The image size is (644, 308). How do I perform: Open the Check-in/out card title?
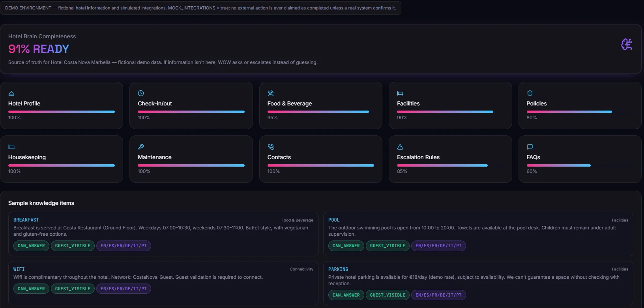click(155, 103)
